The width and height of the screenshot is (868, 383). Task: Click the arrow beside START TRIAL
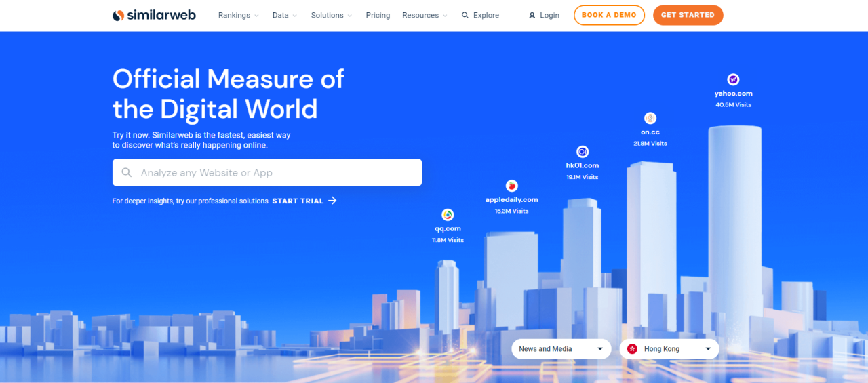tap(332, 201)
